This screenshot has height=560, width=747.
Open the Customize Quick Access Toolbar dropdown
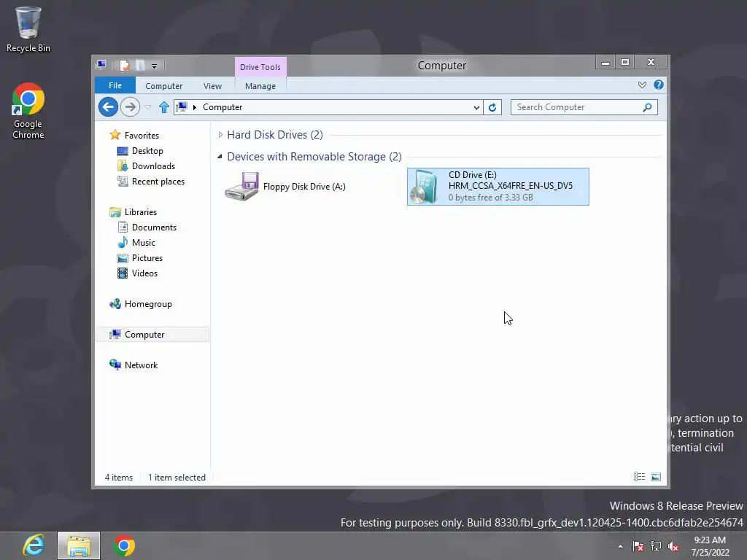coord(155,66)
